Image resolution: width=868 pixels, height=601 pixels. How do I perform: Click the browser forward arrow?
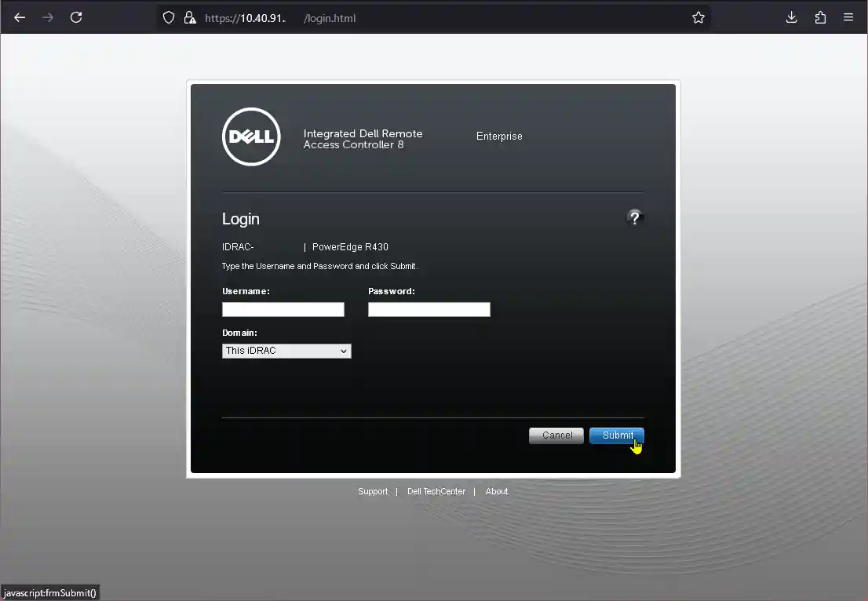pyautogui.click(x=48, y=18)
